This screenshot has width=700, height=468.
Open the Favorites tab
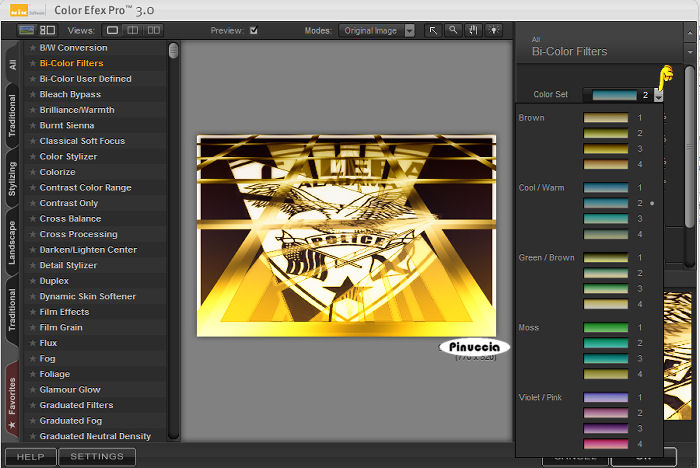pyautogui.click(x=12, y=402)
